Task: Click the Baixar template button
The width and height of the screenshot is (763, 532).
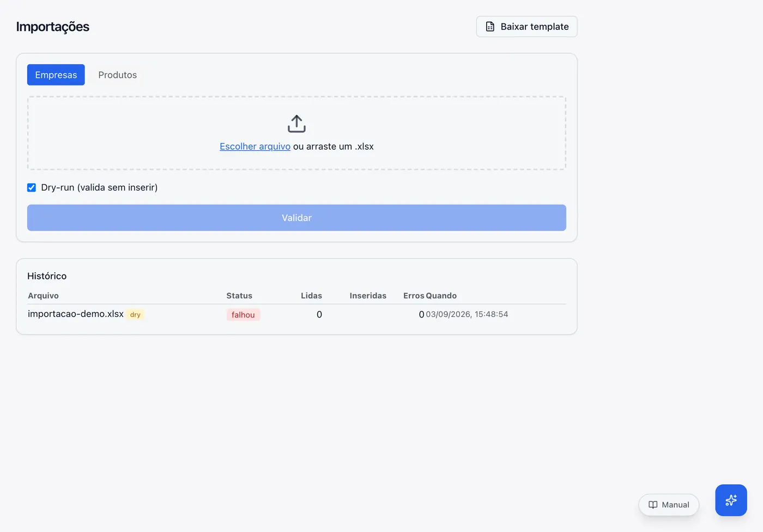Action: pos(526,27)
